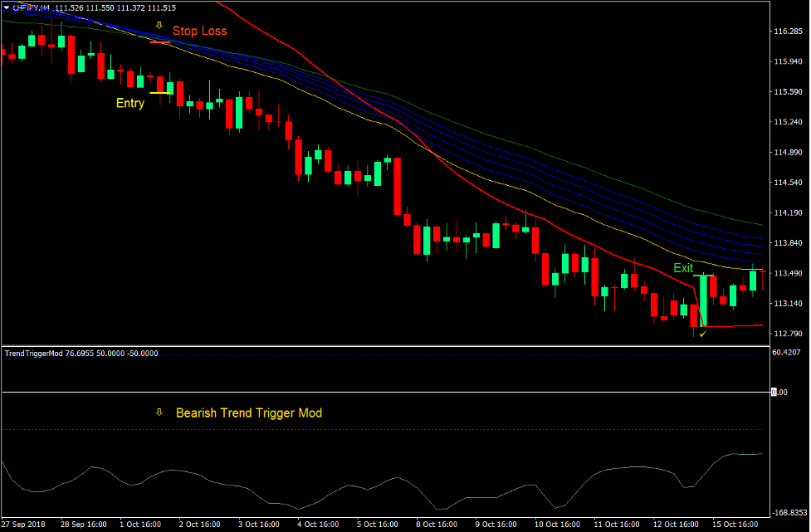Select the TrendTriggerMod indicator label
Image resolution: width=811 pixels, height=532 pixels.
[33, 353]
